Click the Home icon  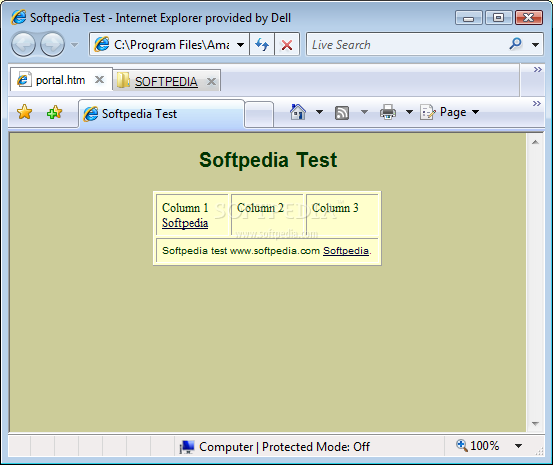tap(298, 112)
